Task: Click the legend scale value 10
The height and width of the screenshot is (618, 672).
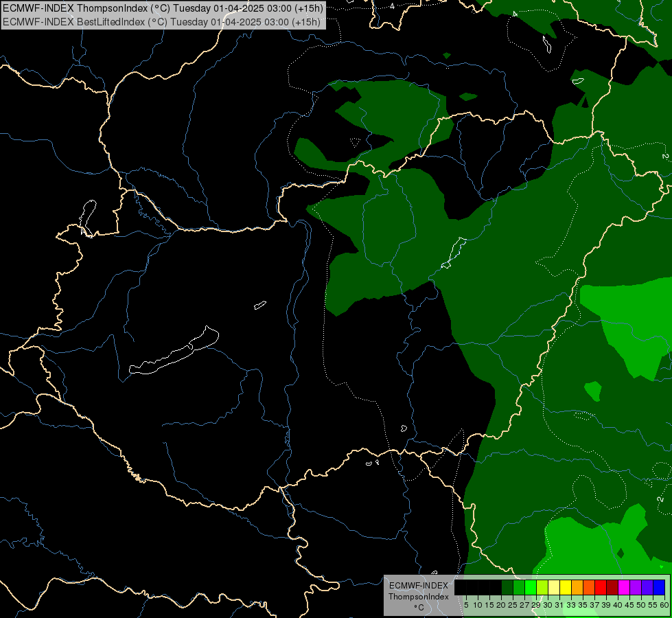Action: (x=478, y=605)
